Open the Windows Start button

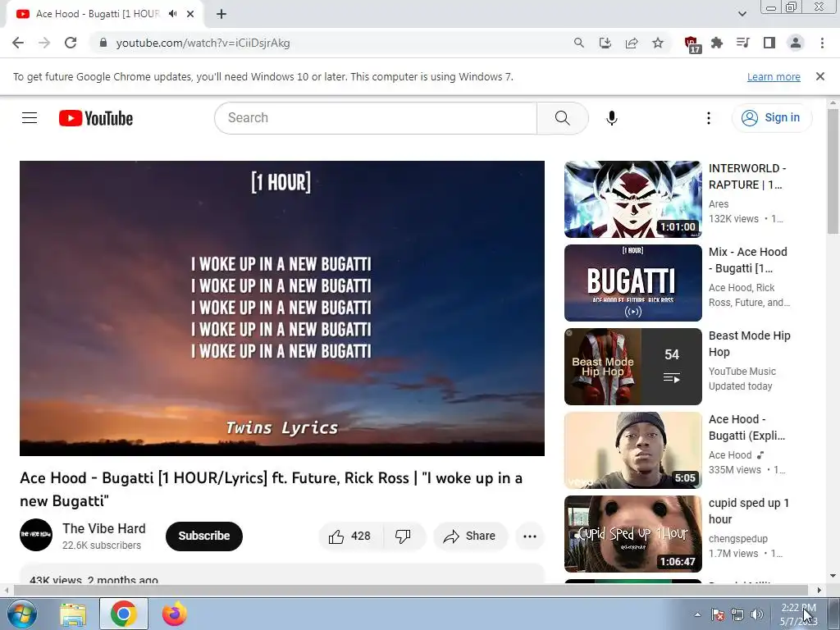click(x=21, y=614)
